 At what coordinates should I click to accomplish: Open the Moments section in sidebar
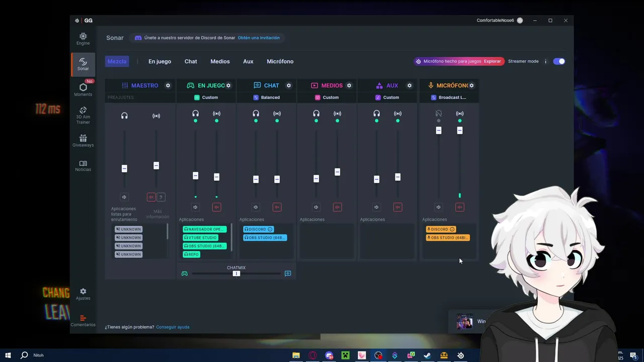(x=83, y=90)
